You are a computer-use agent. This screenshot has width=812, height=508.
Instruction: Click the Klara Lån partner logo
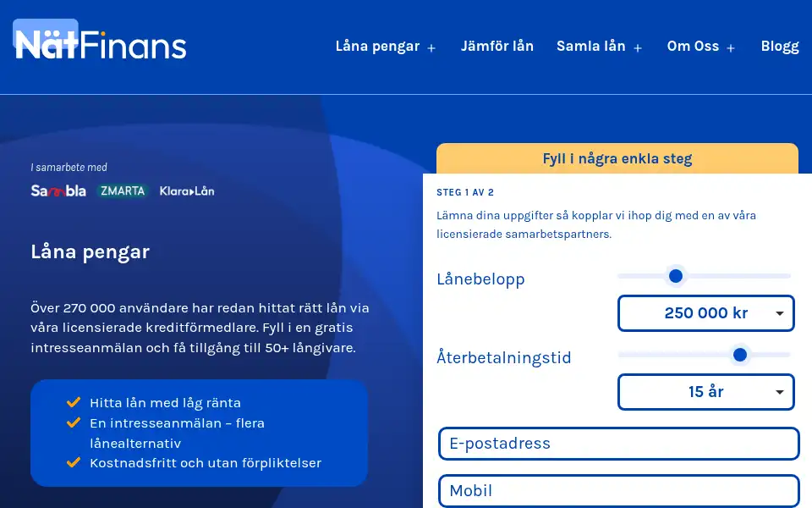pyautogui.click(x=187, y=191)
